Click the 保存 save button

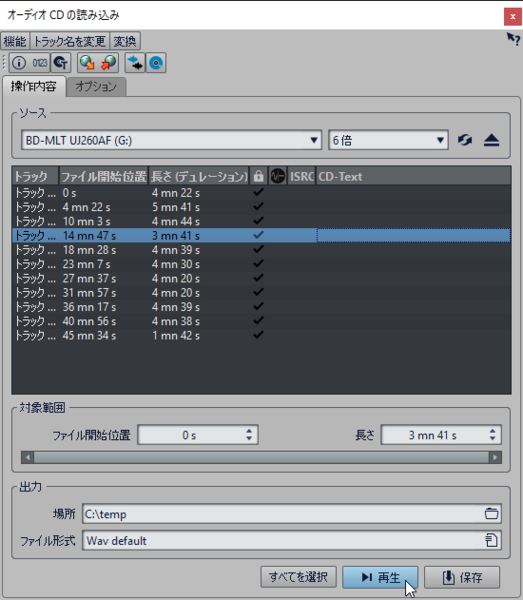(462, 577)
